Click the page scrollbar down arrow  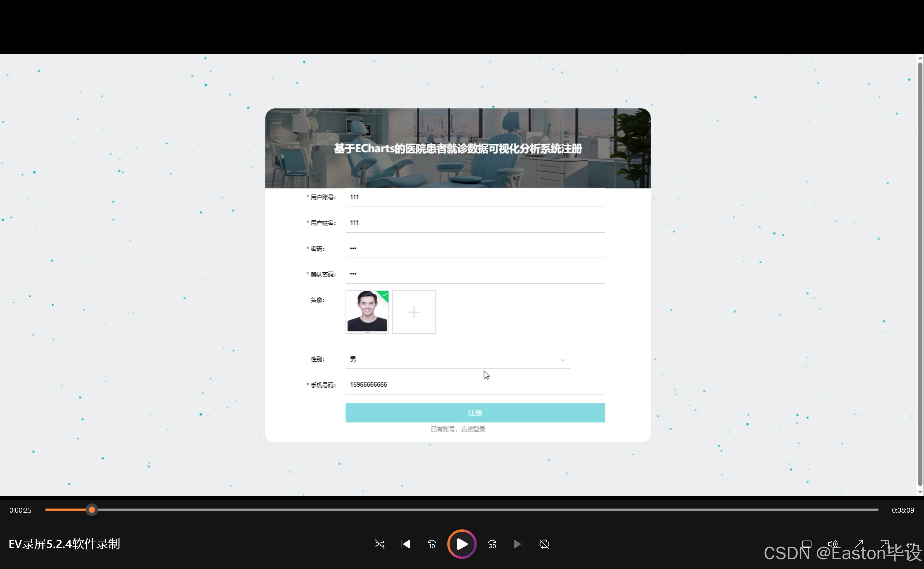click(x=920, y=492)
